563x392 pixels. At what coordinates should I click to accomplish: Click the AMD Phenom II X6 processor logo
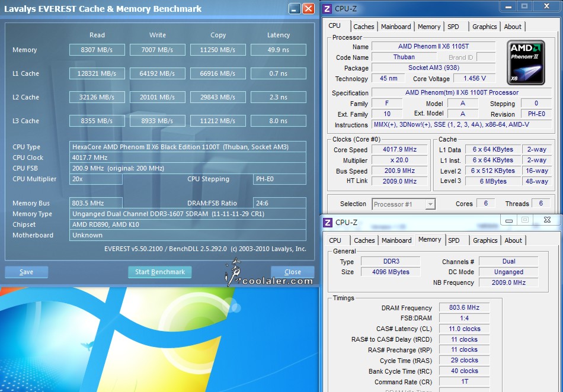point(526,62)
